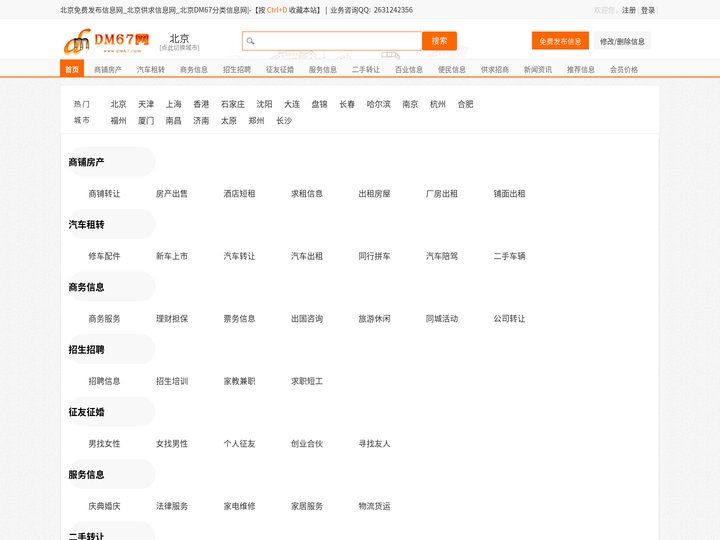Open the 铺面出租 subcategory

click(x=509, y=194)
